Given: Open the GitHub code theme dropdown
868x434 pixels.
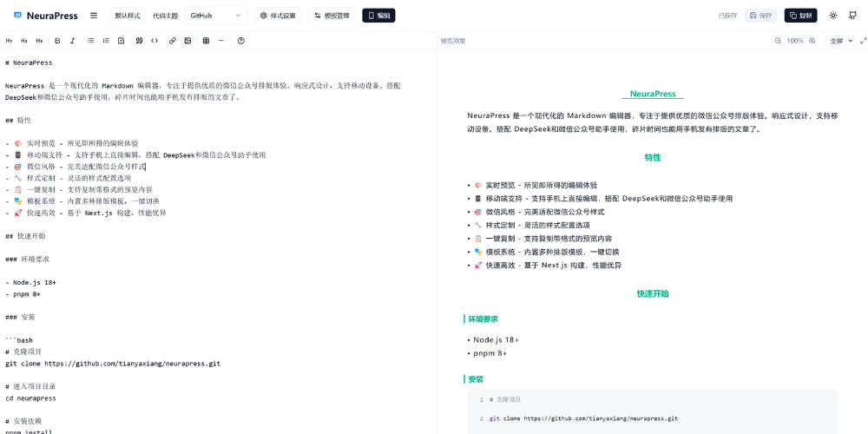Looking at the screenshot, I should (216, 16).
